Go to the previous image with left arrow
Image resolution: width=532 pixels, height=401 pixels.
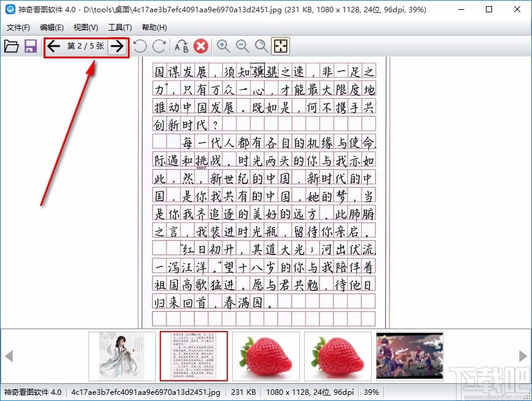(x=53, y=46)
